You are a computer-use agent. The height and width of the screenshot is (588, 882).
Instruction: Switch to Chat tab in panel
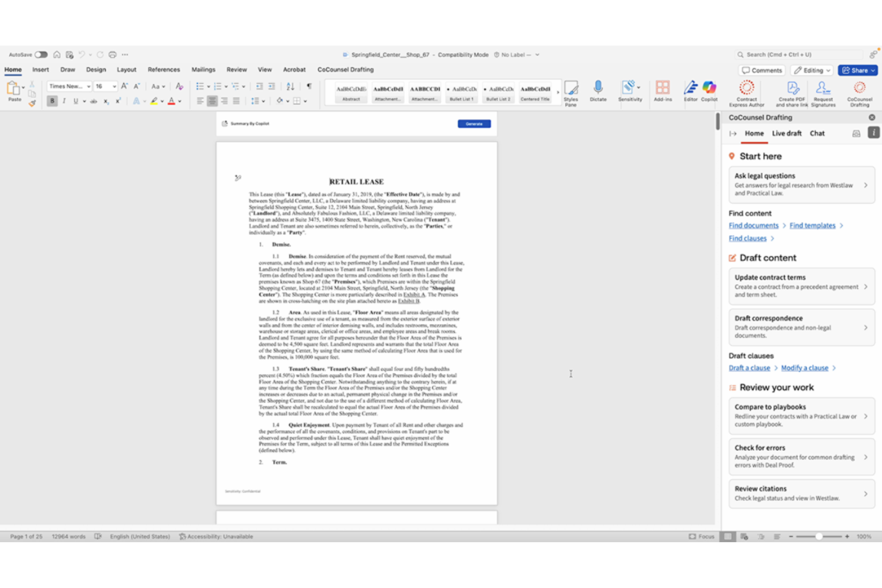(817, 133)
